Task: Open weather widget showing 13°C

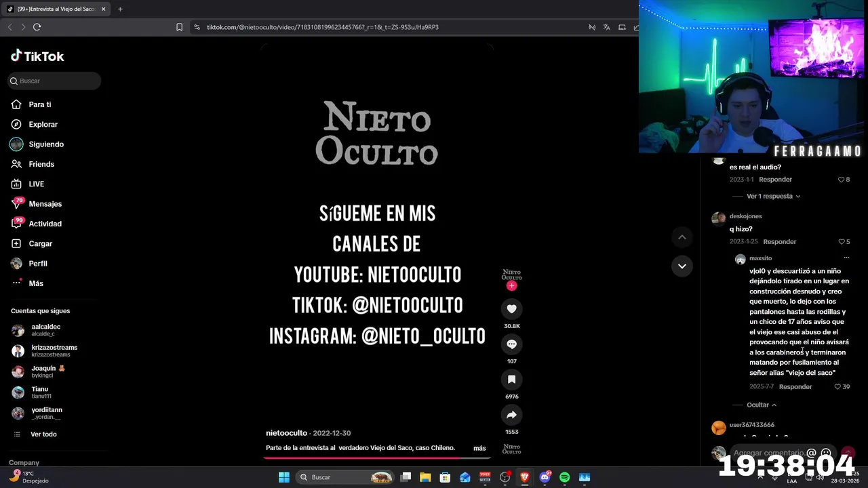Action: click(28, 476)
